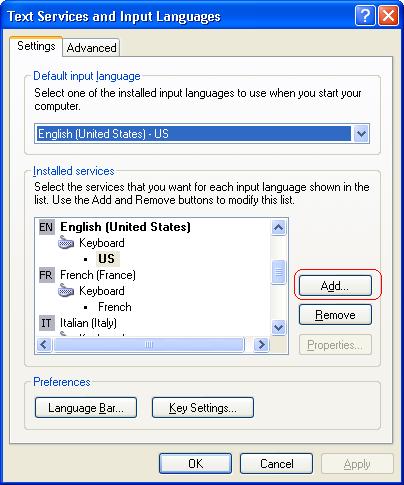The image size is (404, 485).
Task: Open Language Bar... preferences
Action: 86,408
